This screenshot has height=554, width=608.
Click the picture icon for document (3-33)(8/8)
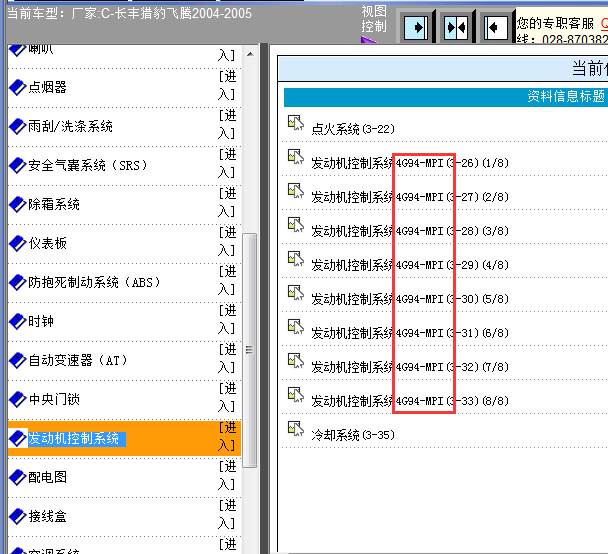pos(296,395)
